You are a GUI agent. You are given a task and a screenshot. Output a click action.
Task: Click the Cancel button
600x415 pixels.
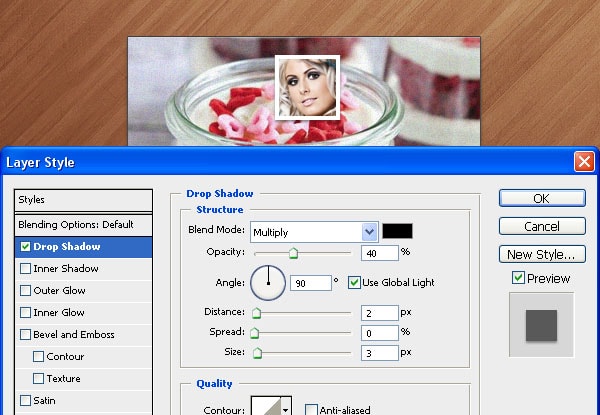point(542,226)
